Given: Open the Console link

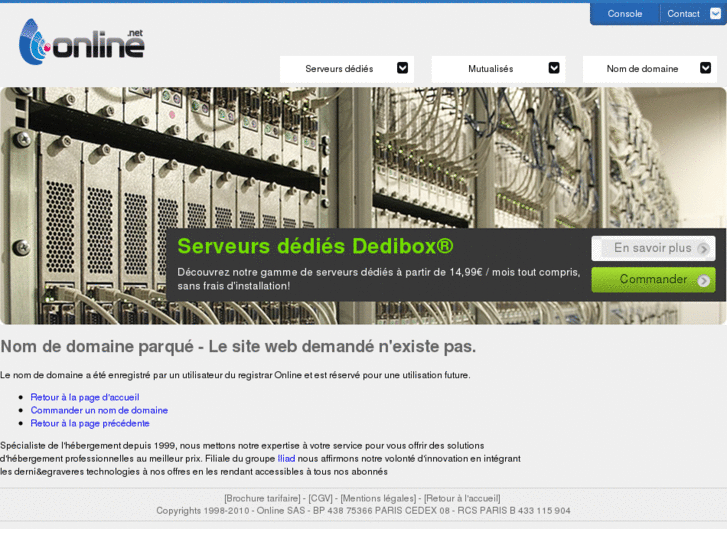Looking at the screenshot, I should pyautogui.click(x=625, y=14).
